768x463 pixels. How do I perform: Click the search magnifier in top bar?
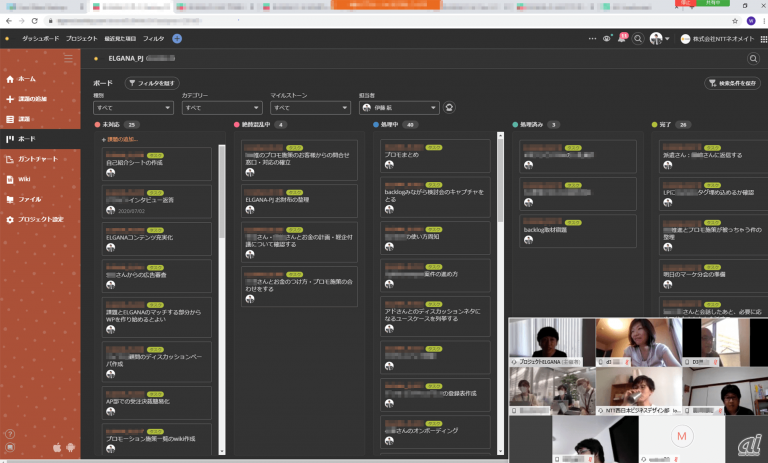(638, 38)
